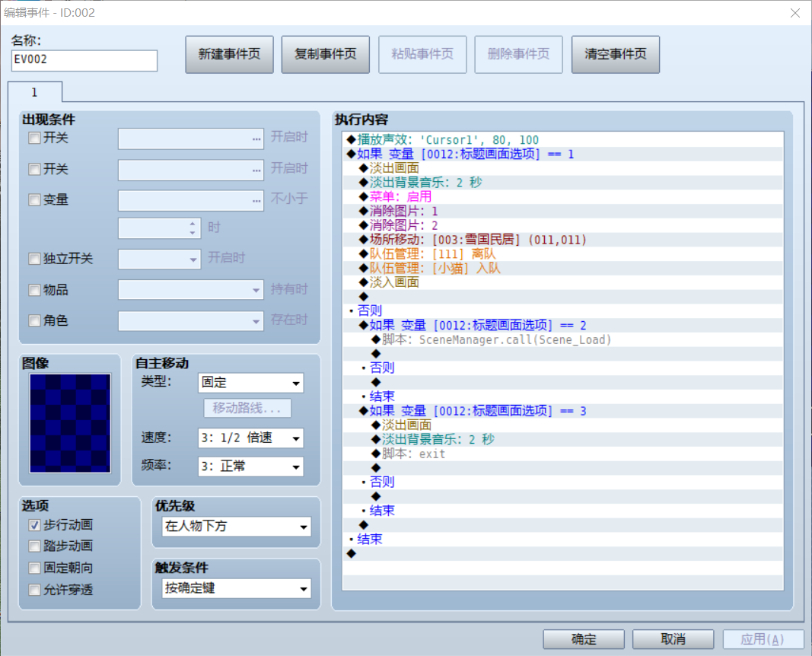The width and height of the screenshot is (812, 656).
Task: Select the 如果 变量 == 2 condition line
Action: pyautogui.click(x=563, y=325)
